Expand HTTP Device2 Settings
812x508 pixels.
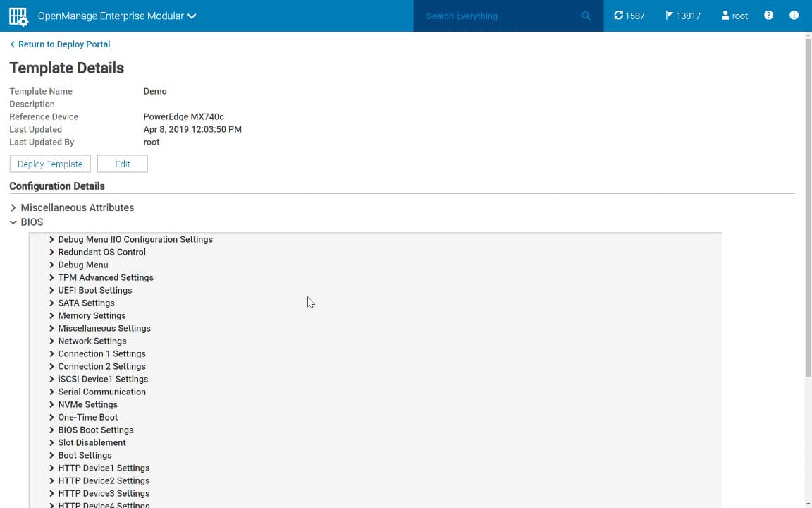coord(99,481)
